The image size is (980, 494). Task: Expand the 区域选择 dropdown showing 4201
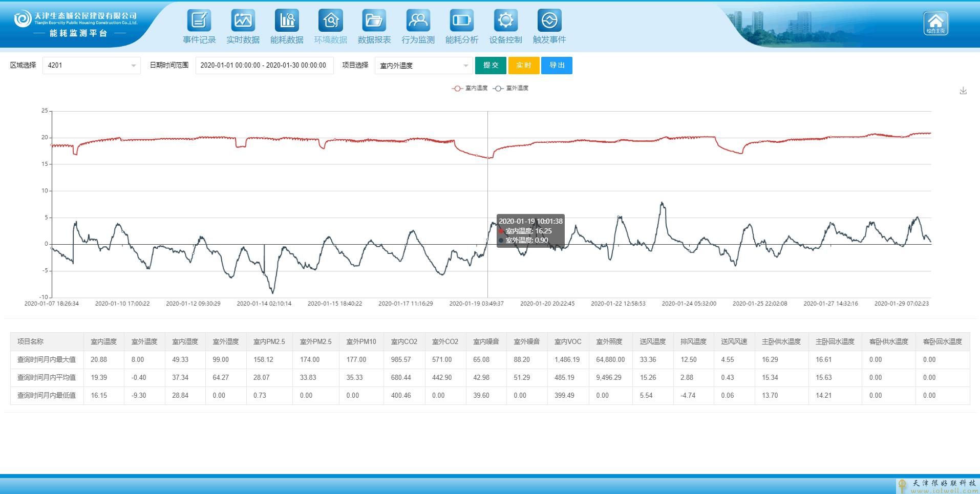[x=91, y=66]
